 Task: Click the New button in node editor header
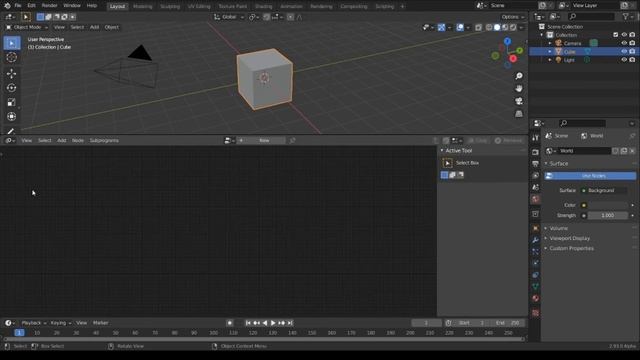pyautogui.click(x=264, y=140)
